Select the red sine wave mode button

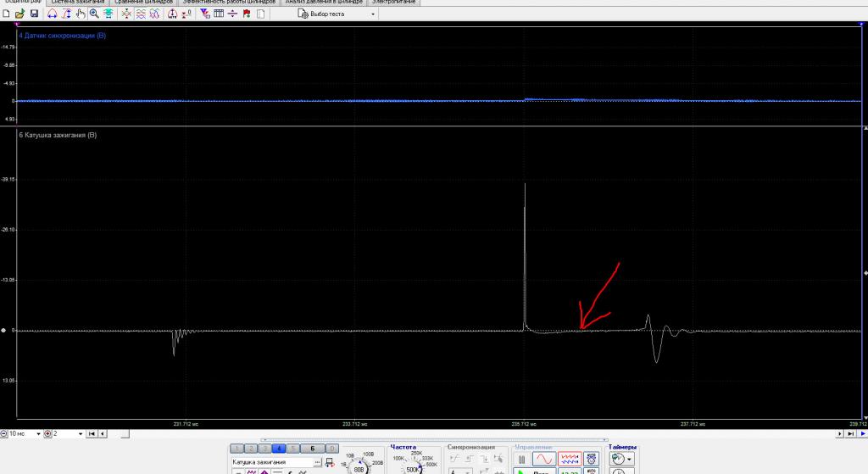[543, 460]
